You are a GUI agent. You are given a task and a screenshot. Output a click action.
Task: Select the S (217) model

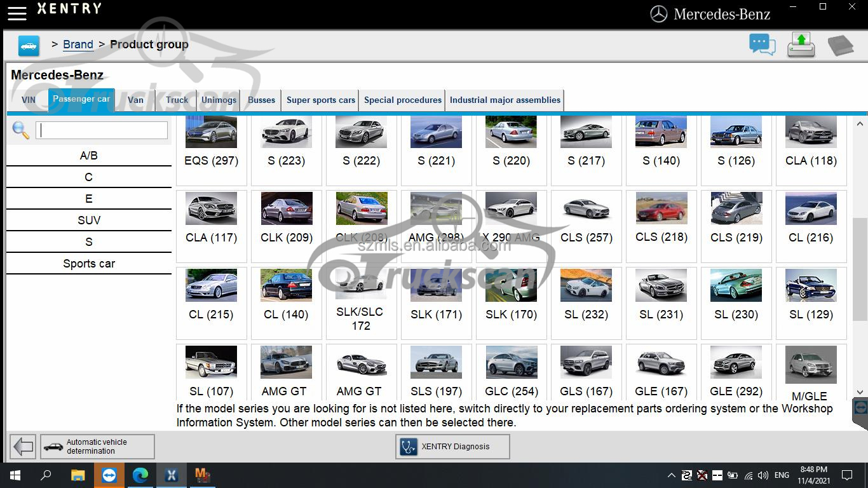[x=587, y=150]
